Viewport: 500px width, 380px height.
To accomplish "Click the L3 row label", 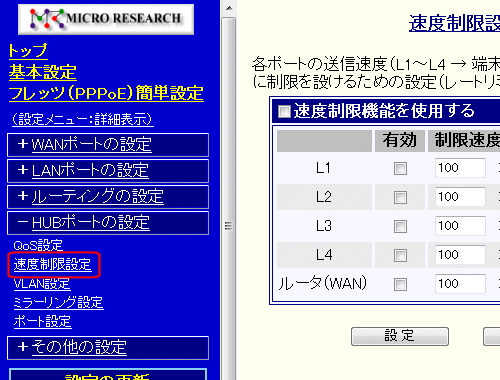I will (324, 226).
